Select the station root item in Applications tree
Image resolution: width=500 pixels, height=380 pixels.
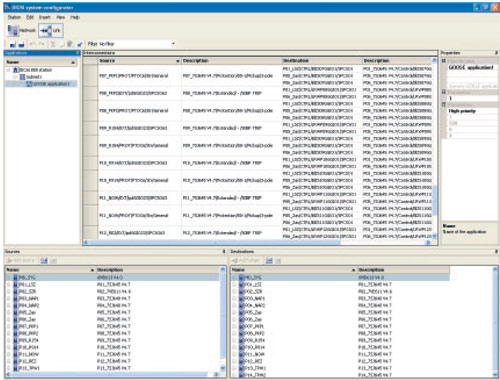pyautogui.click(x=33, y=70)
